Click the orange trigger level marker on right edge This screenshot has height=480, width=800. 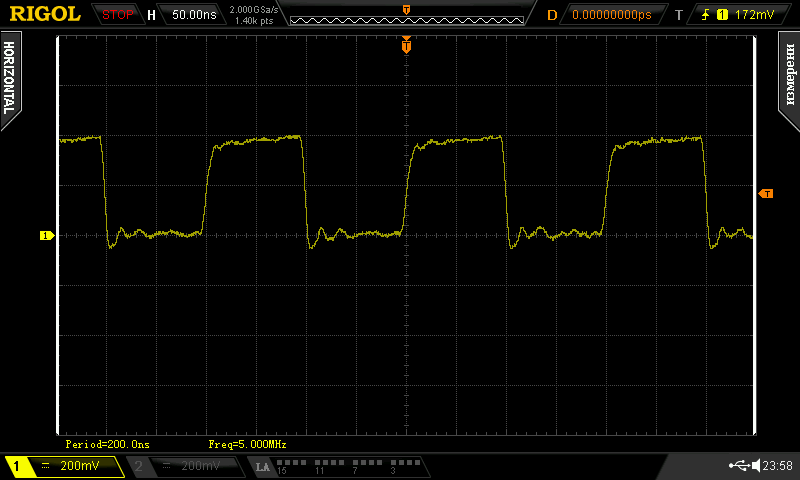(766, 193)
